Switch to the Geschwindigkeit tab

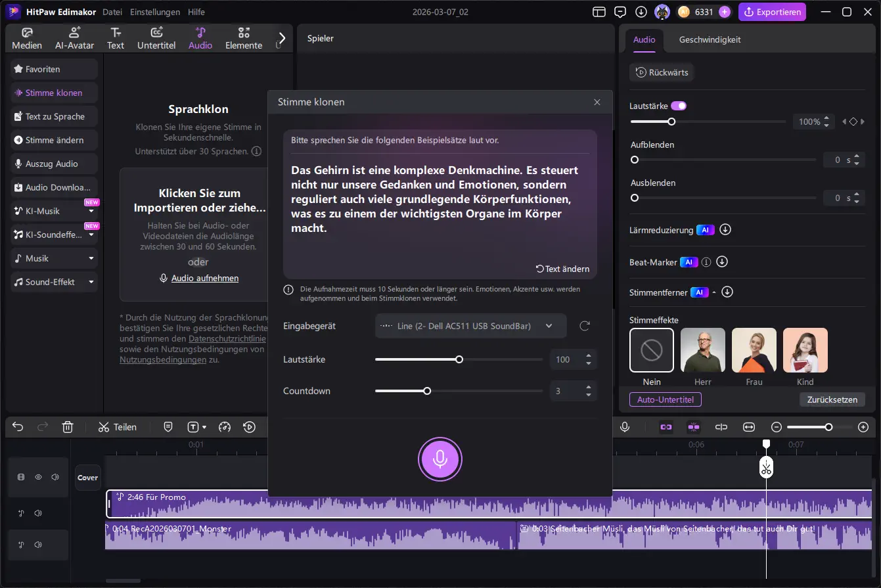710,39
